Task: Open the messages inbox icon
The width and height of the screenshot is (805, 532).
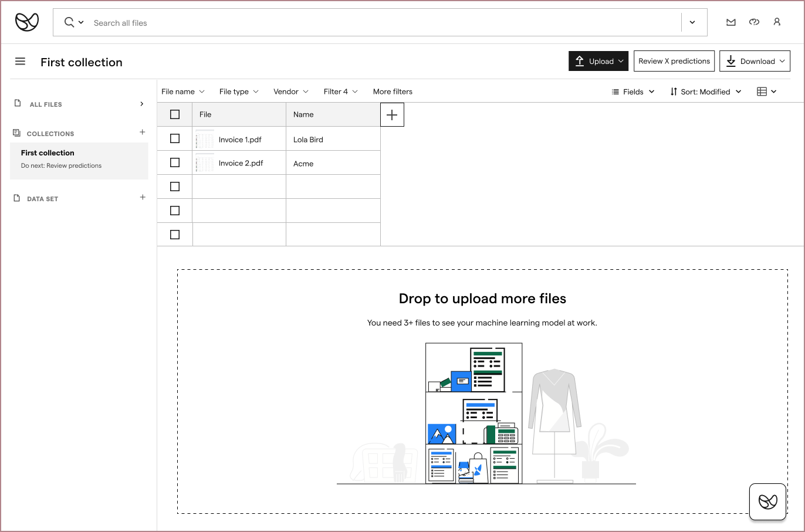Action: [730, 22]
